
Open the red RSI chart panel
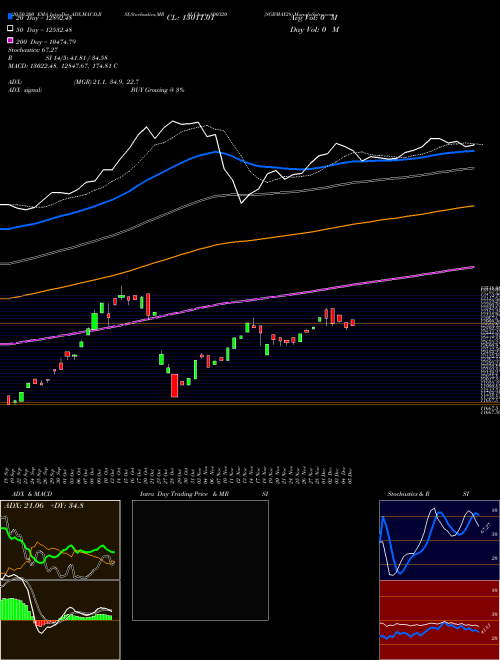tap(439, 620)
